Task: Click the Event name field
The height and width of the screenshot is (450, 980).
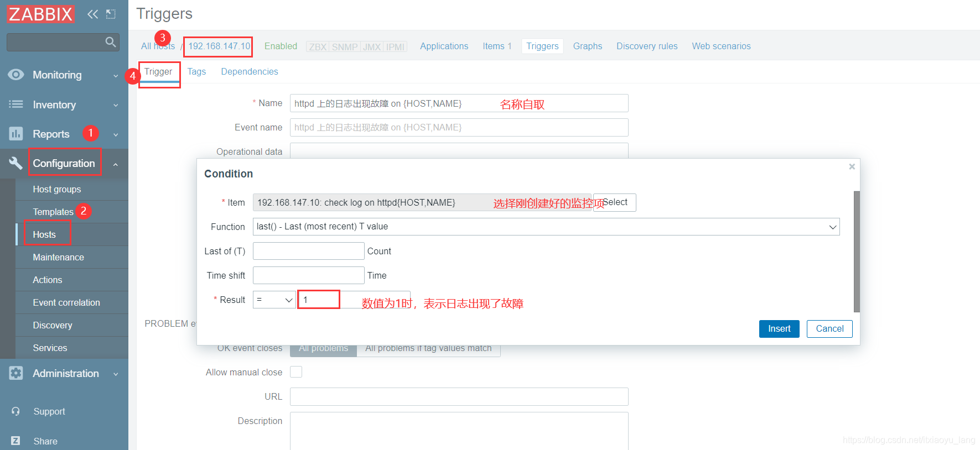Action: coord(459,127)
